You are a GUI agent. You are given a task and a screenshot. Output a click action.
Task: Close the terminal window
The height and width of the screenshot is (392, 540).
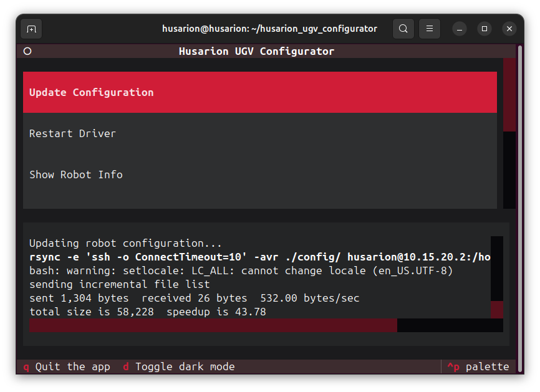point(509,29)
